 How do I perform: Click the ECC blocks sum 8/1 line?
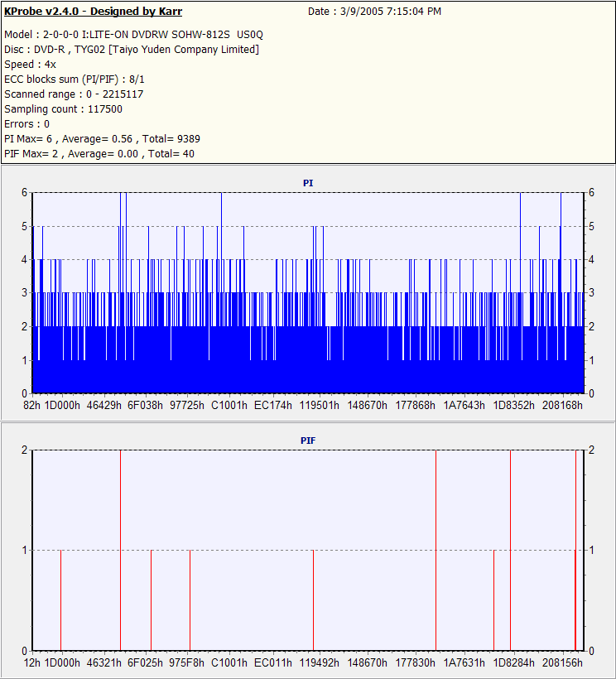(x=75, y=79)
